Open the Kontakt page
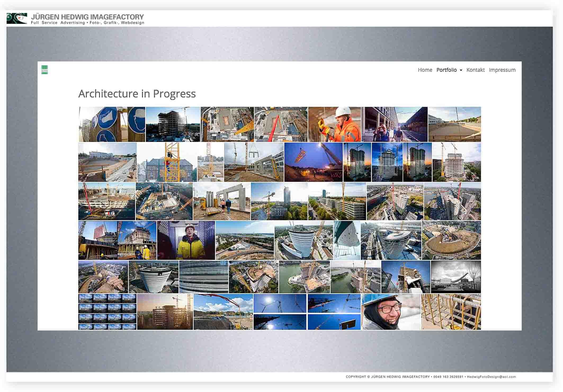563x392 pixels. [x=475, y=70]
